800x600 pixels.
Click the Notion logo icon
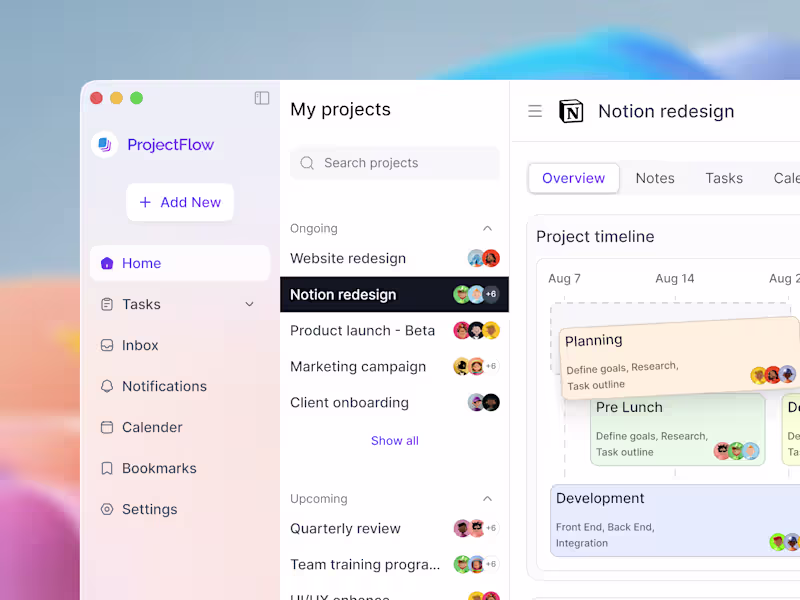click(571, 111)
